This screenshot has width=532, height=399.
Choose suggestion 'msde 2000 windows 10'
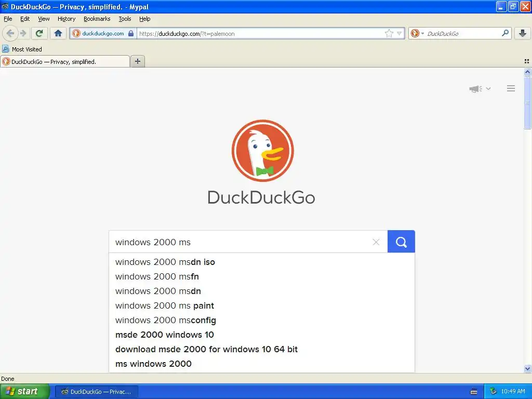coord(262,335)
